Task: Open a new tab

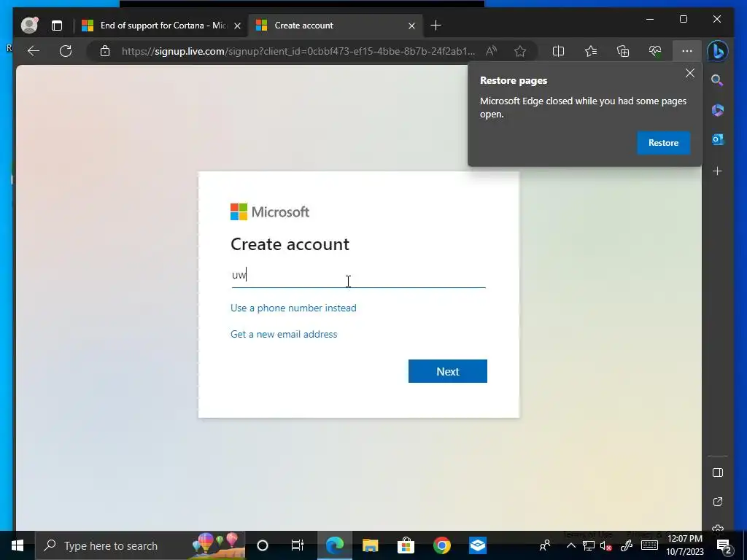Action: pos(436,26)
